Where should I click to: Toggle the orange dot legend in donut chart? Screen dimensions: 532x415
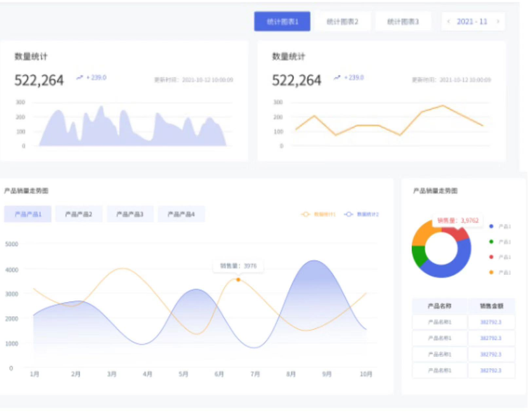point(491,272)
